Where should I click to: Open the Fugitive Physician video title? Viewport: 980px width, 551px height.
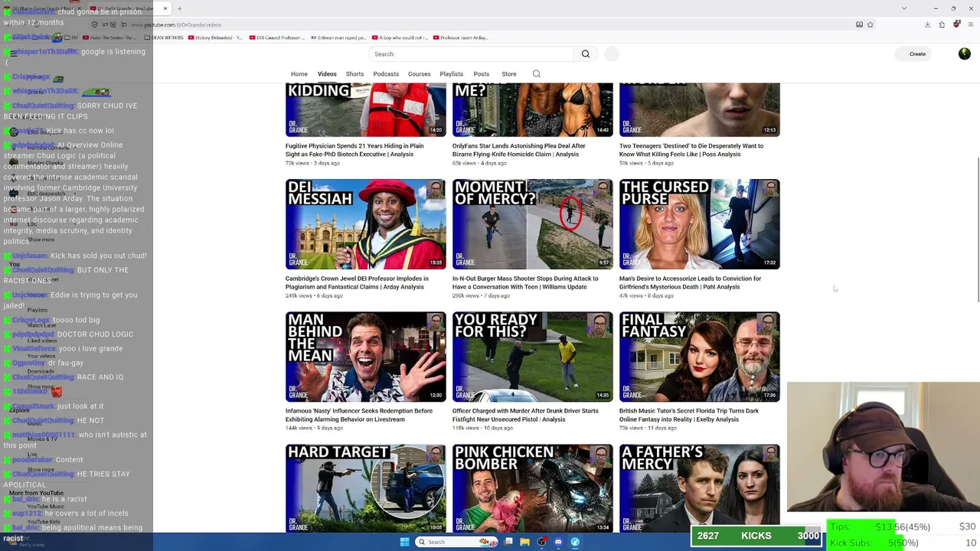[x=354, y=150]
